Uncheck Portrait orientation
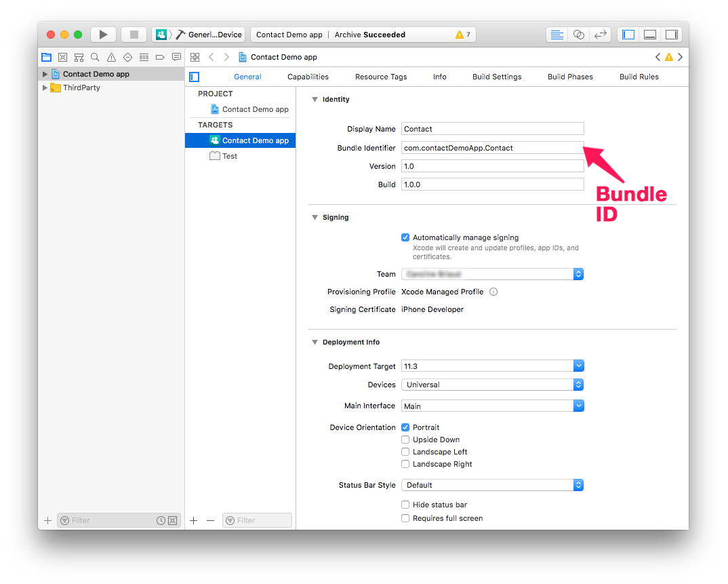 point(405,427)
